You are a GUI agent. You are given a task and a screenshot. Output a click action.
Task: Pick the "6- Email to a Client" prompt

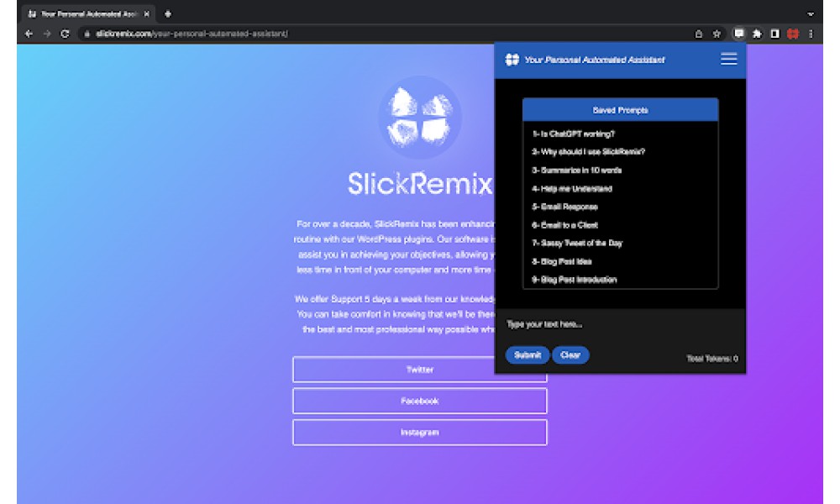coord(564,225)
